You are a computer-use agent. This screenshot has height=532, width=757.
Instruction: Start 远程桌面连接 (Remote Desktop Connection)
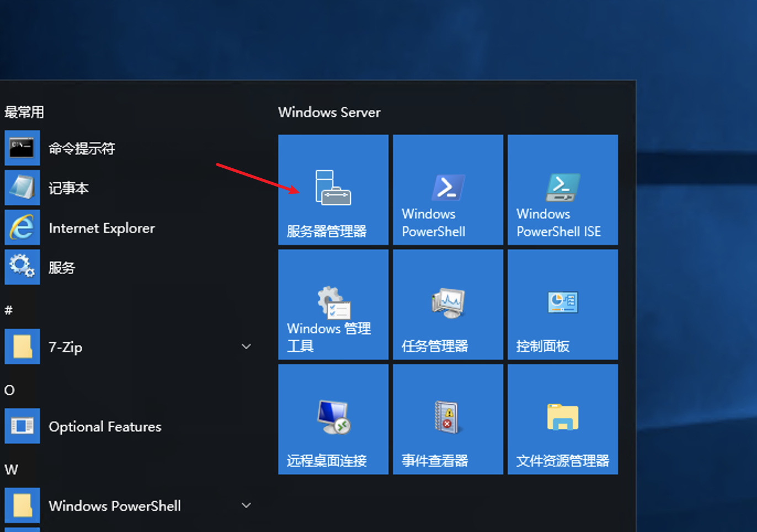333,419
